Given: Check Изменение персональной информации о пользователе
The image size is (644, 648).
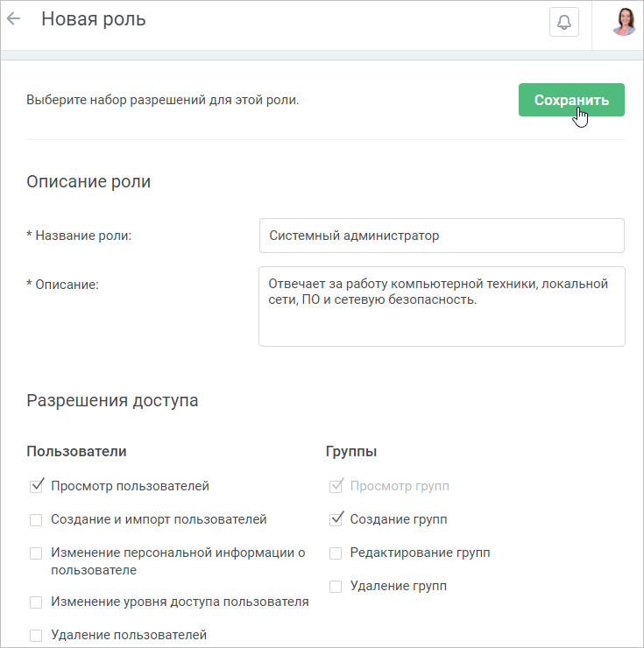Looking at the screenshot, I should coord(36,553).
